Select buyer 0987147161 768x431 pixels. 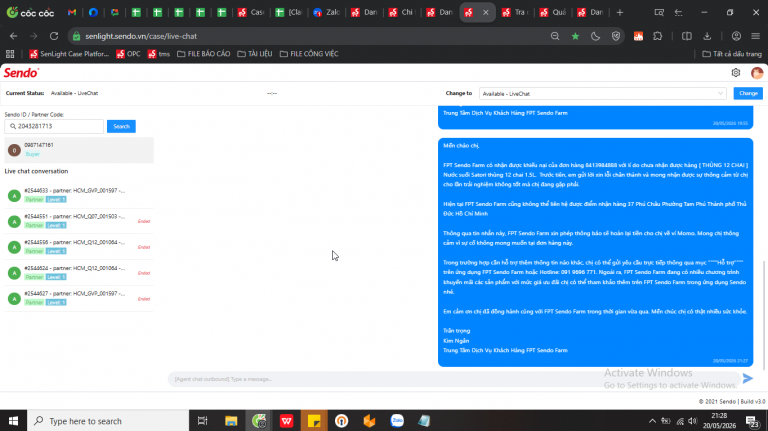pyautogui.click(x=79, y=149)
